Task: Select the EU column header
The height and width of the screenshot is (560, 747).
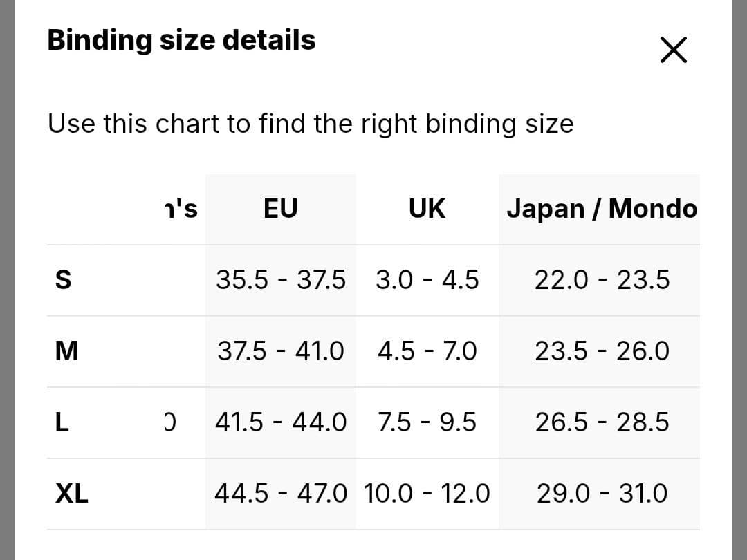Action: point(280,208)
